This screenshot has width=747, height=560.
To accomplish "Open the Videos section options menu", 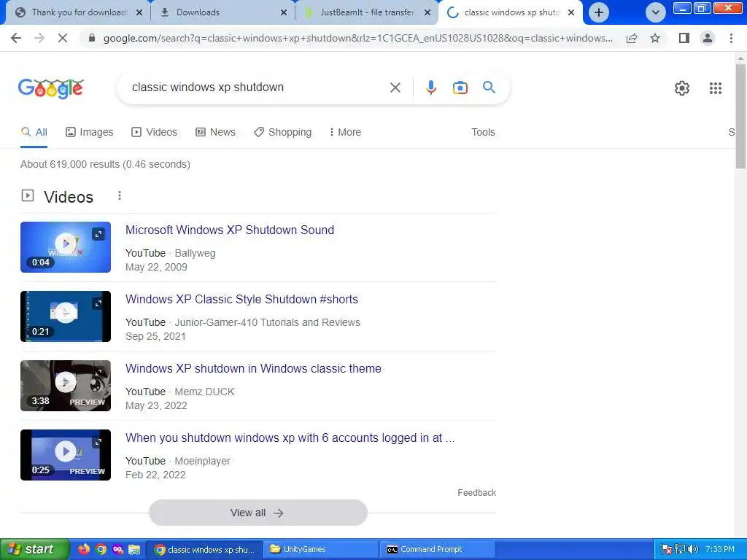I will 120,195.
